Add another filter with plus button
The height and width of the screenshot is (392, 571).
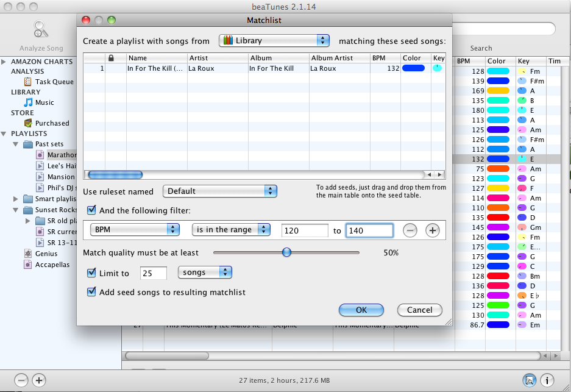[x=433, y=230]
